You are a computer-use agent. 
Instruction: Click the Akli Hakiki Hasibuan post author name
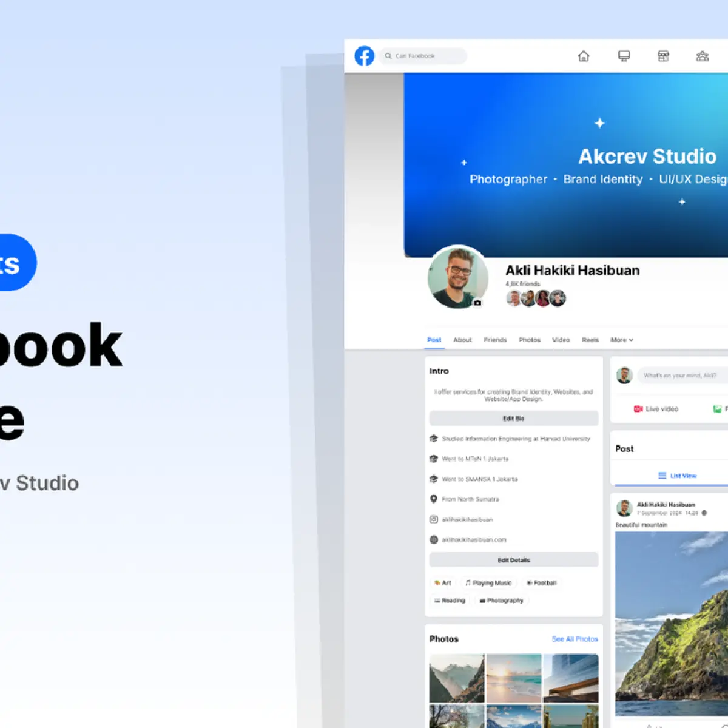pos(666,504)
